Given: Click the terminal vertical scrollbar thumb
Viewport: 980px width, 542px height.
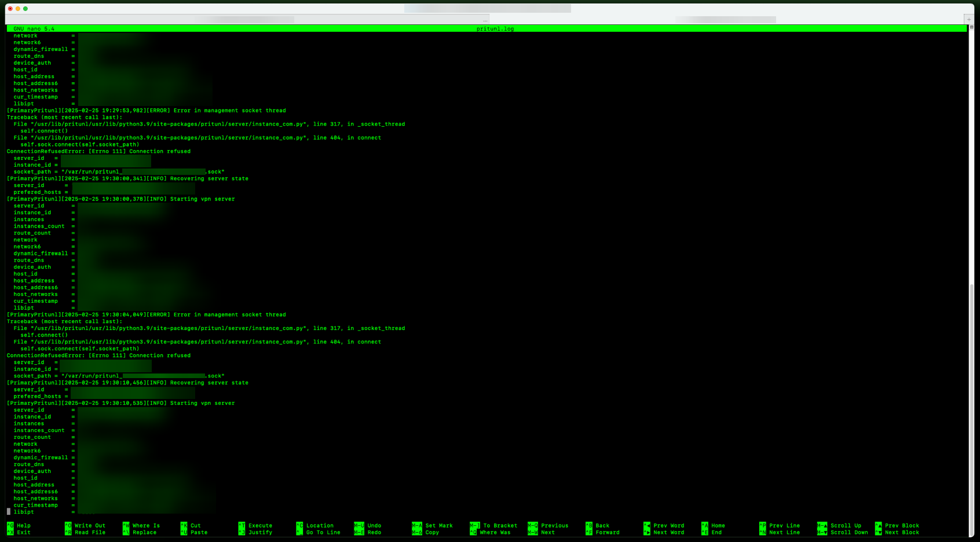Looking at the screenshot, I should [x=971, y=410].
